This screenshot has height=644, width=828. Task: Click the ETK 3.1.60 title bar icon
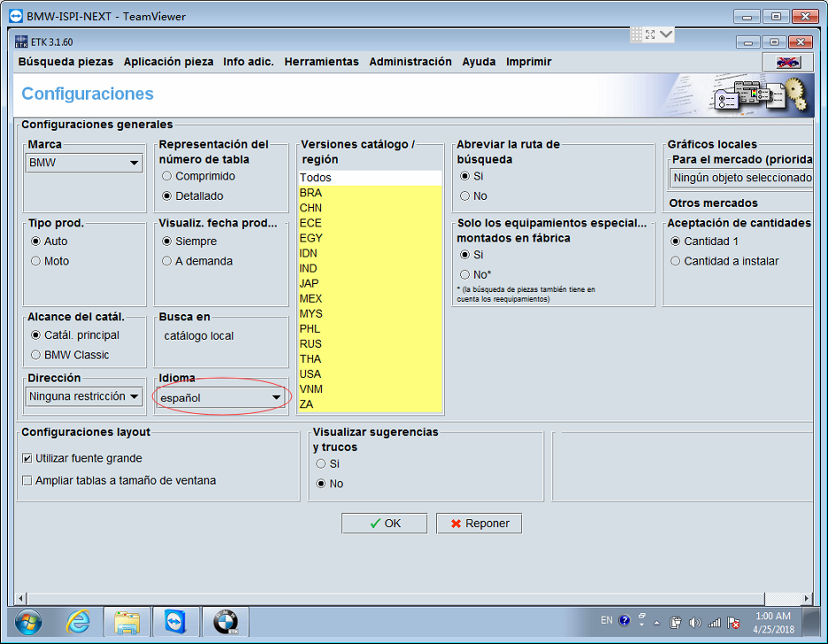(21, 42)
